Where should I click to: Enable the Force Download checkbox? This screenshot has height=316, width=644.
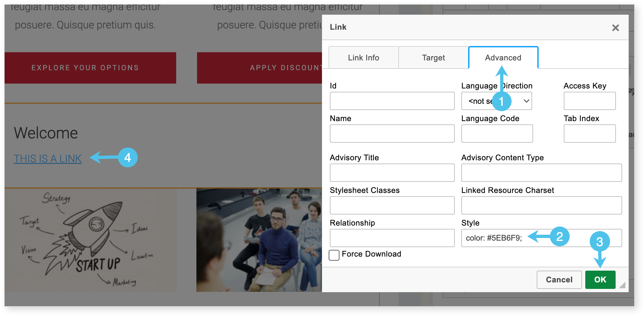tap(334, 255)
